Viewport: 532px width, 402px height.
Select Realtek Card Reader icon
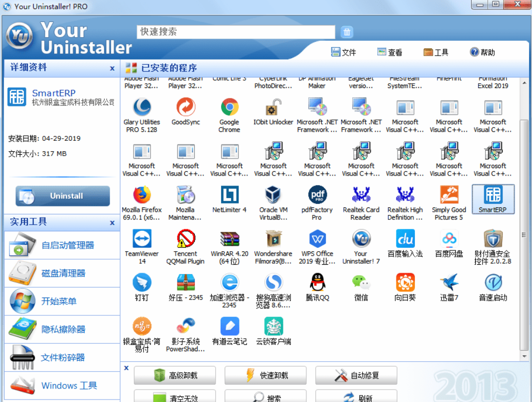click(361, 195)
